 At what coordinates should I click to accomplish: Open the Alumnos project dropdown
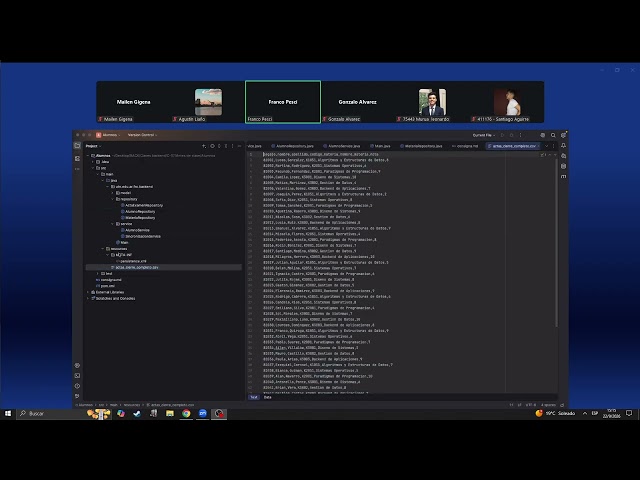107,135
